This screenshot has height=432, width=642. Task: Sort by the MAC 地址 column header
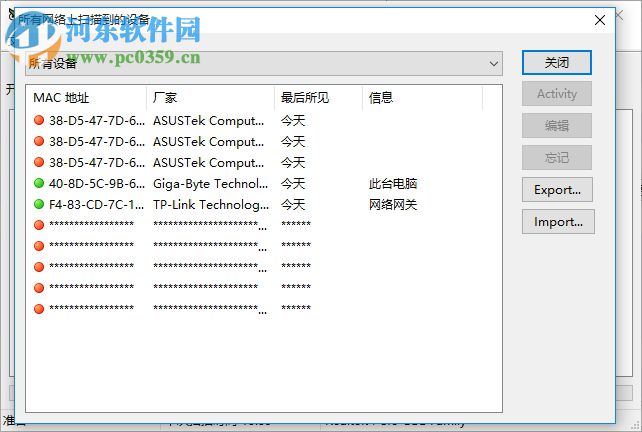pyautogui.click(x=86, y=98)
